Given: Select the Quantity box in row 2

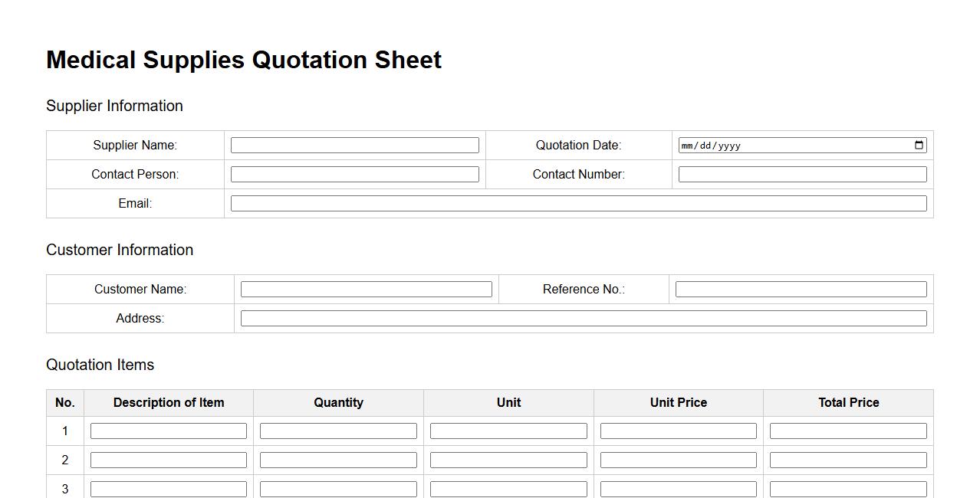Looking at the screenshot, I should click(x=338, y=460).
